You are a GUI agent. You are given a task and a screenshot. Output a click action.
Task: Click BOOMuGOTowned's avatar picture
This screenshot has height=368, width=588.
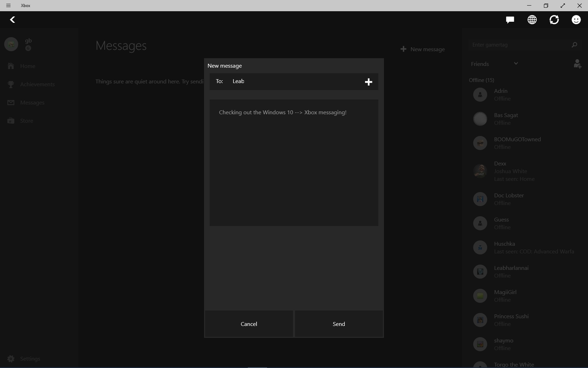480,143
